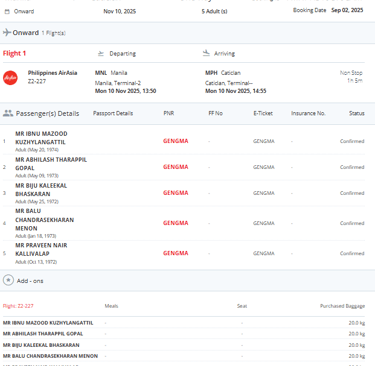Screen dimensions: 375x366
Task: Select passenger MR BIJU KALEEKAL BHASKARAN in details
Action: click(x=41, y=190)
